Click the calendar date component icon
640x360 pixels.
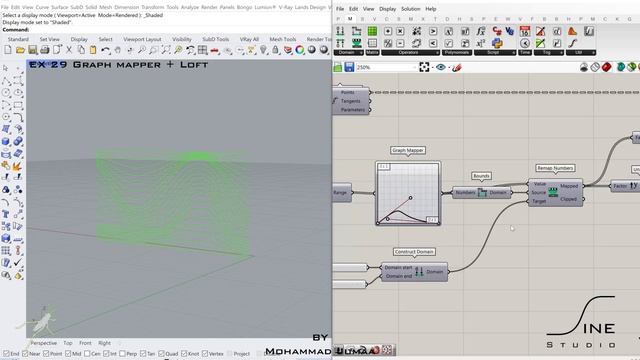point(525,31)
